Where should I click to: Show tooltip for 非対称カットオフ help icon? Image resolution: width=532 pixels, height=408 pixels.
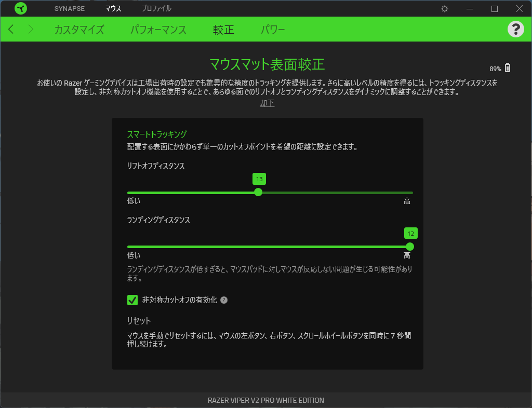pyautogui.click(x=224, y=300)
